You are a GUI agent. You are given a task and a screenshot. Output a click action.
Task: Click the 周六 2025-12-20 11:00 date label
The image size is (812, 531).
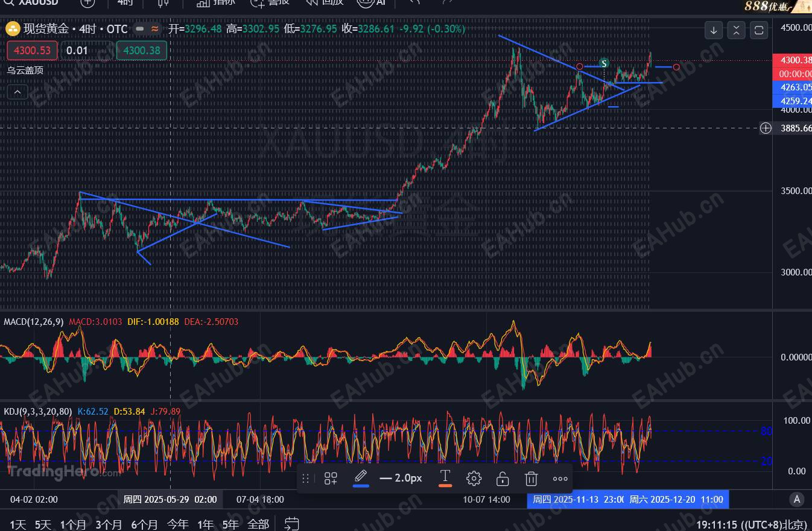(677, 499)
